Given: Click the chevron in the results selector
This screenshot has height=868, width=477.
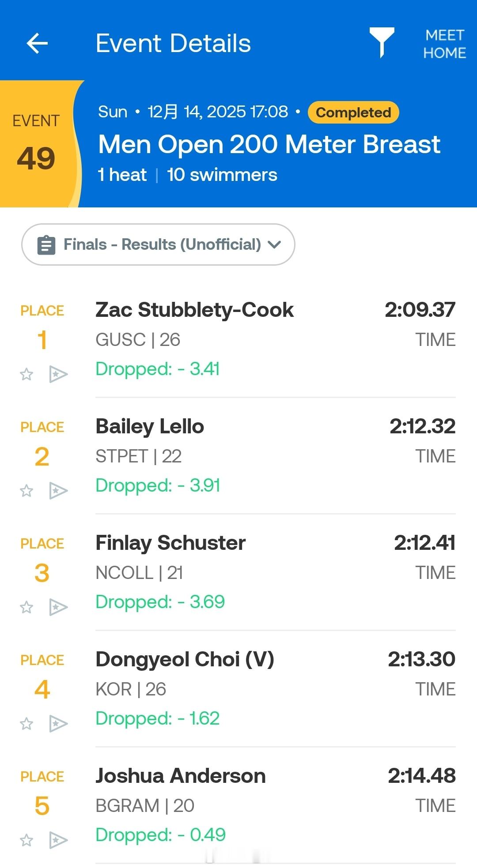Looking at the screenshot, I should tap(274, 244).
